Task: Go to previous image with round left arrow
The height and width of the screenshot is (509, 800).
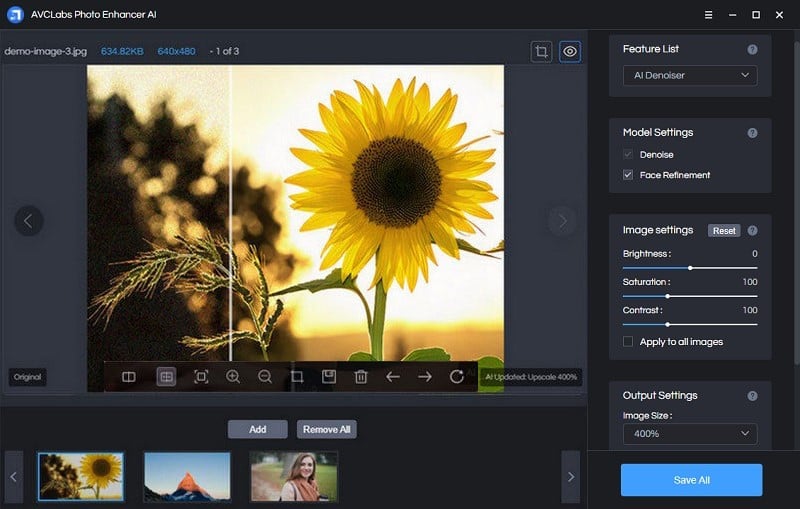Action: point(29,221)
